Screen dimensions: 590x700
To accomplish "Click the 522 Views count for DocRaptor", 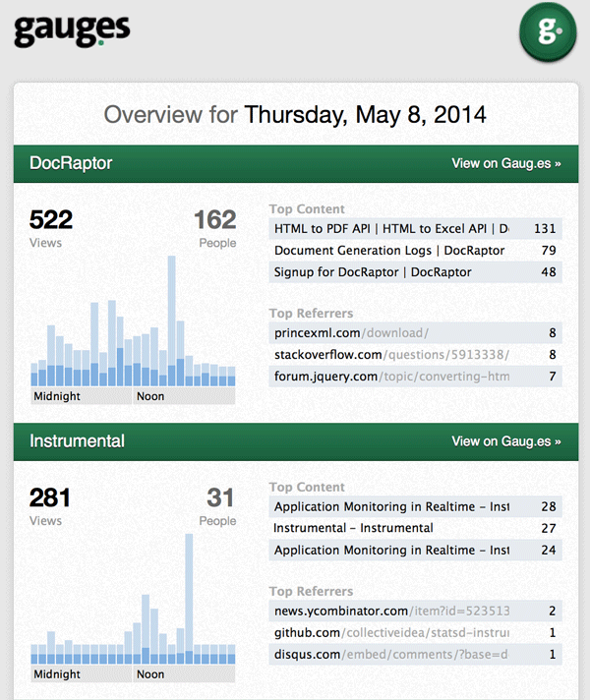I will pyautogui.click(x=51, y=219).
